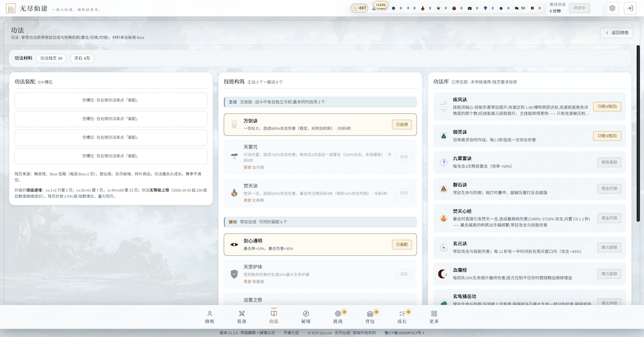
Task: Click the 焚天诀 flame icon
Action: (x=234, y=192)
